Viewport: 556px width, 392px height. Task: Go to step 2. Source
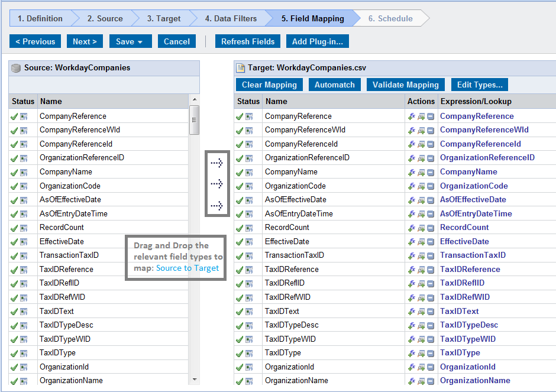click(x=105, y=18)
